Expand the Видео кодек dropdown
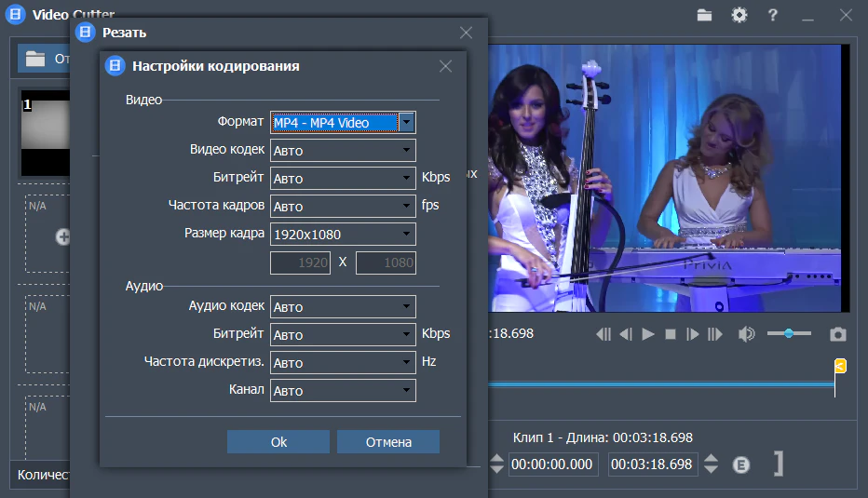 [407, 151]
